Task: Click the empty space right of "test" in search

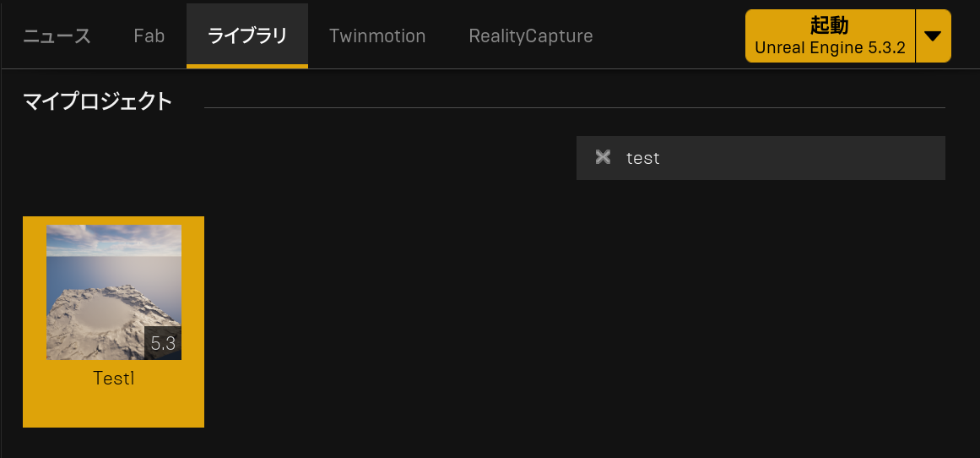Action: click(x=802, y=158)
